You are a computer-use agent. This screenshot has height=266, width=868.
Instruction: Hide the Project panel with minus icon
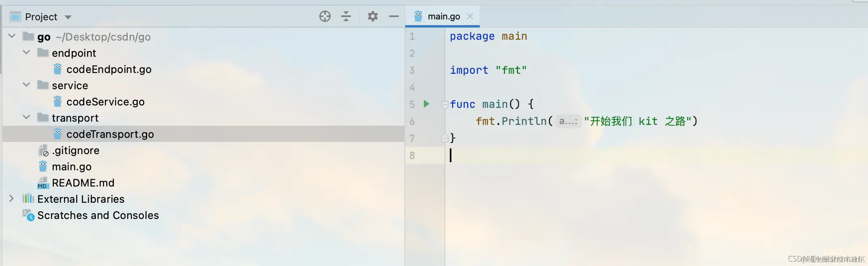[394, 17]
